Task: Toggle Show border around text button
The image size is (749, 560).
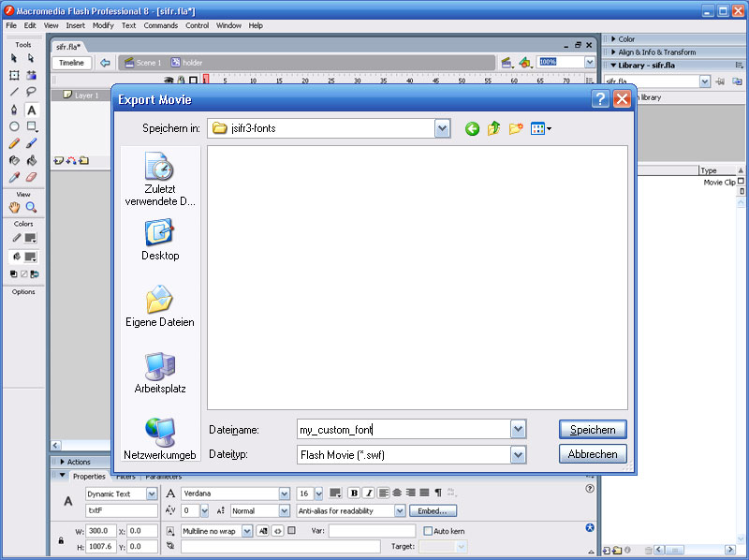Action: pos(292,530)
